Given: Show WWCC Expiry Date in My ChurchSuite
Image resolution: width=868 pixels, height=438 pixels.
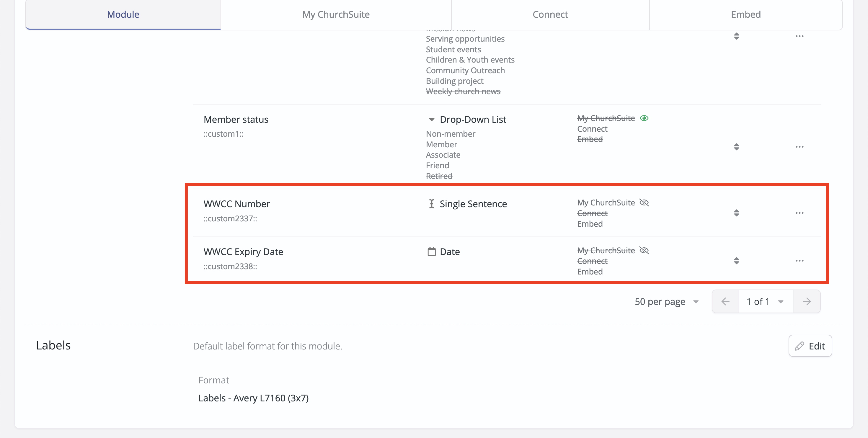Looking at the screenshot, I should (644, 250).
